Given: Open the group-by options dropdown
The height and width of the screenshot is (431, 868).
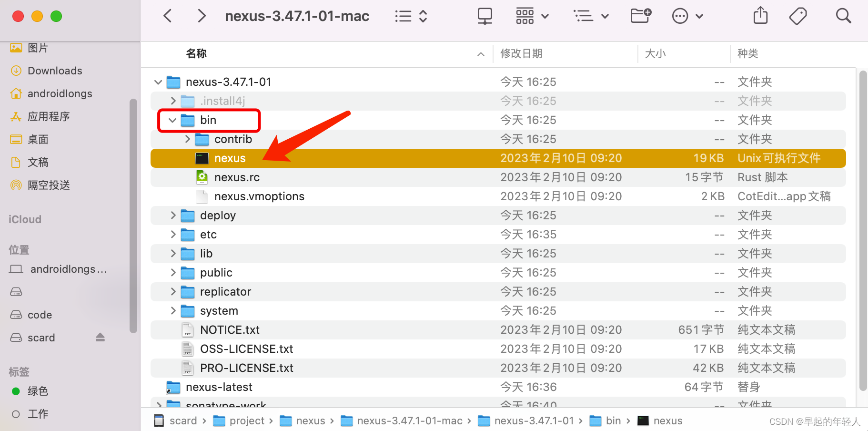Looking at the screenshot, I should coord(591,16).
